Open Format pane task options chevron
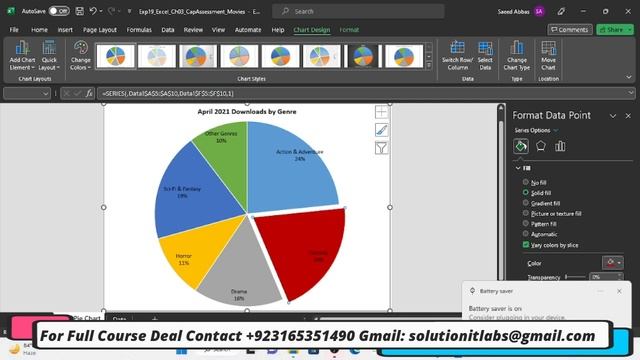The width and height of the screenshot is (640, 360). 613,116
